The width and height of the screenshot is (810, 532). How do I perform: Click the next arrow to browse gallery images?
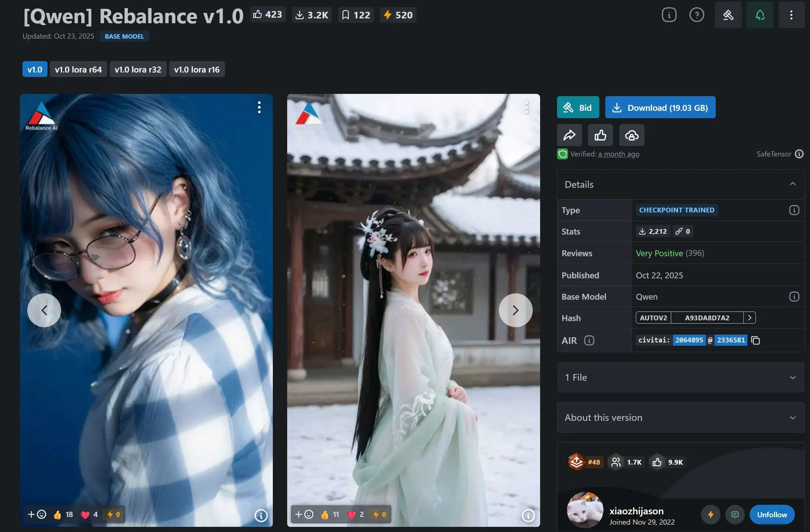pyautogui.click(x=515, y=310)
